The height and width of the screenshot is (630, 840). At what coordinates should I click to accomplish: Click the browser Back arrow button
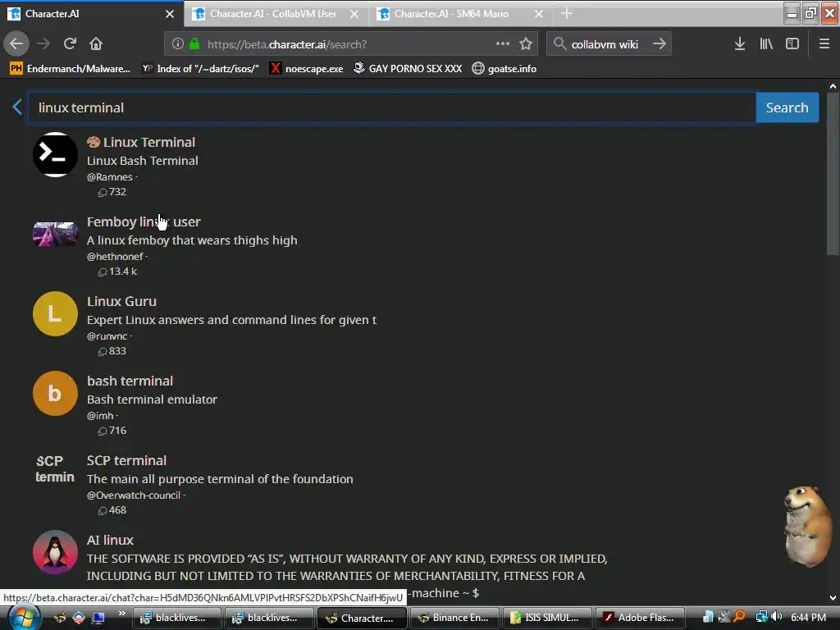[16, 44]
